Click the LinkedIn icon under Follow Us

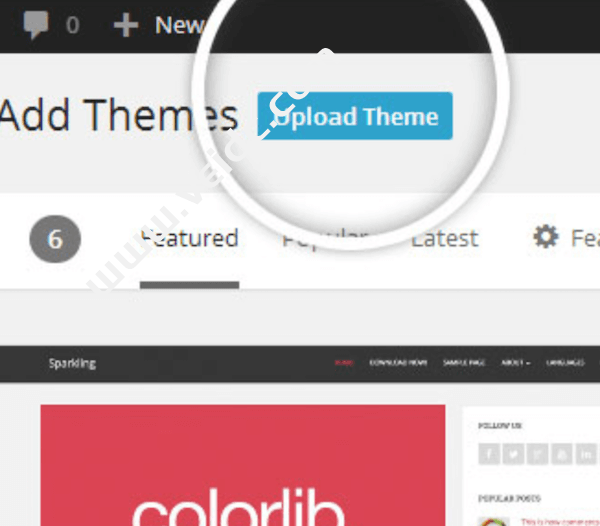pyautogui.click(x=586, y=454)
